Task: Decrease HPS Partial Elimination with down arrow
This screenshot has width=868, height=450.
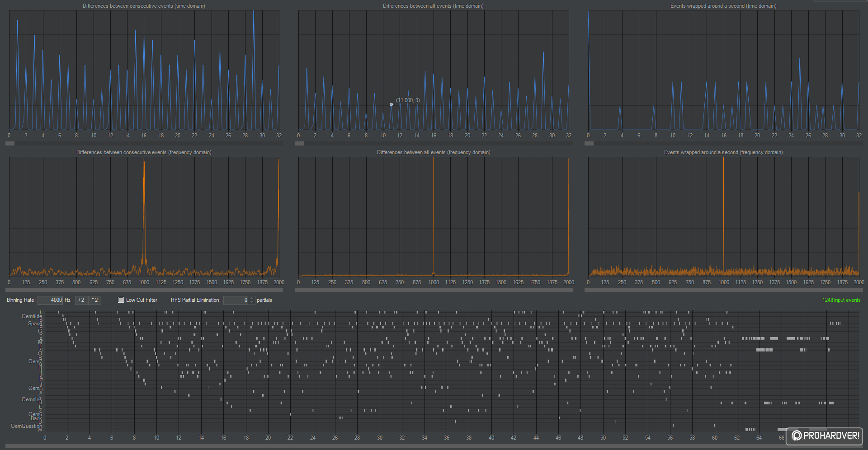Action: tap(252, 302)
